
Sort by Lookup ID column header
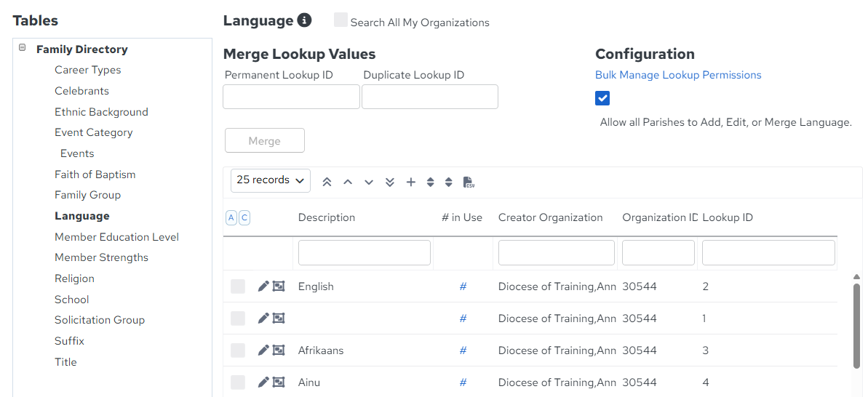[728, 218]
